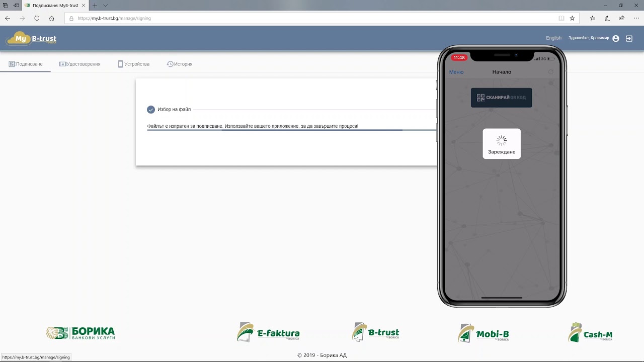This screenshot has height=362, width=644.
Task: Click the B-trust footer logo
Action: (x=375, y=332)
